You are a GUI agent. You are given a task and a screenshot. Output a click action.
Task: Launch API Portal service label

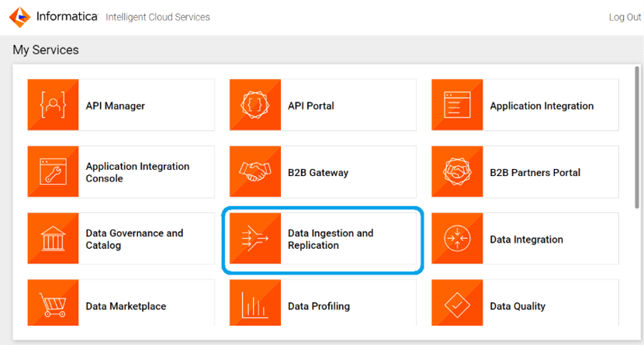tap(311, 106)
